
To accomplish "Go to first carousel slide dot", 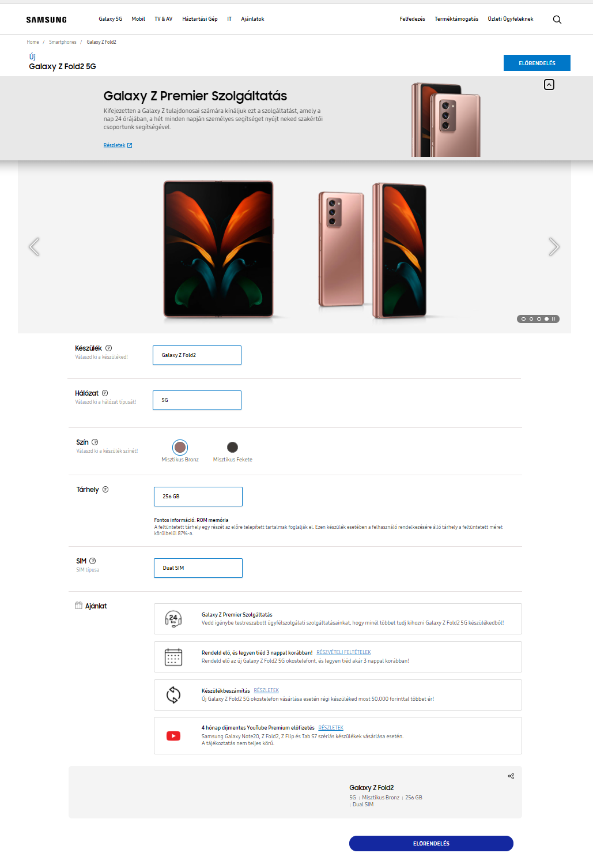I will (x=523, y=319).
